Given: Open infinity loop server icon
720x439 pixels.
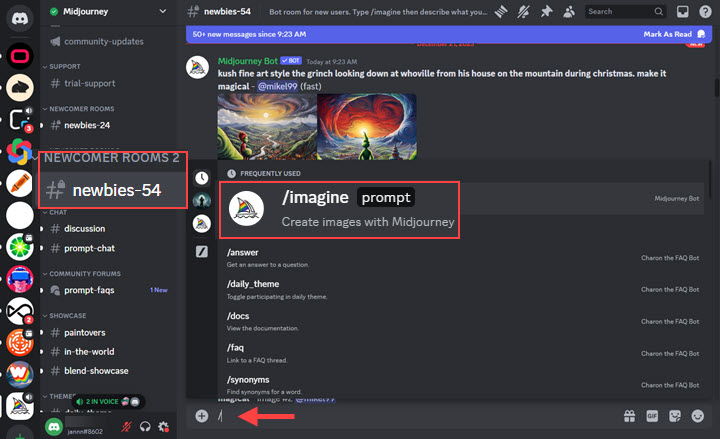Looking at the screenshot, I should click(20, 311).
